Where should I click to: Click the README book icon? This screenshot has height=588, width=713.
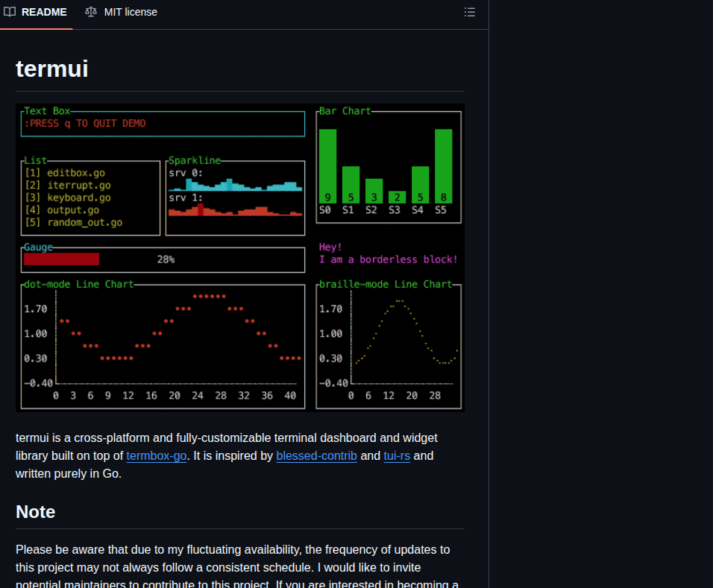click(x=10, y=12)
